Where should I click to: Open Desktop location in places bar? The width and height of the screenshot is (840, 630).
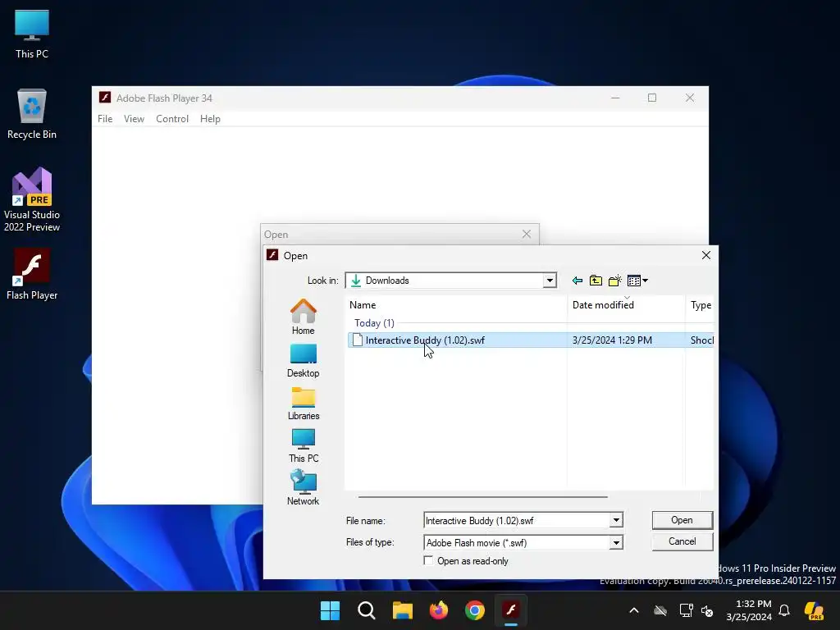click(304, 361)
